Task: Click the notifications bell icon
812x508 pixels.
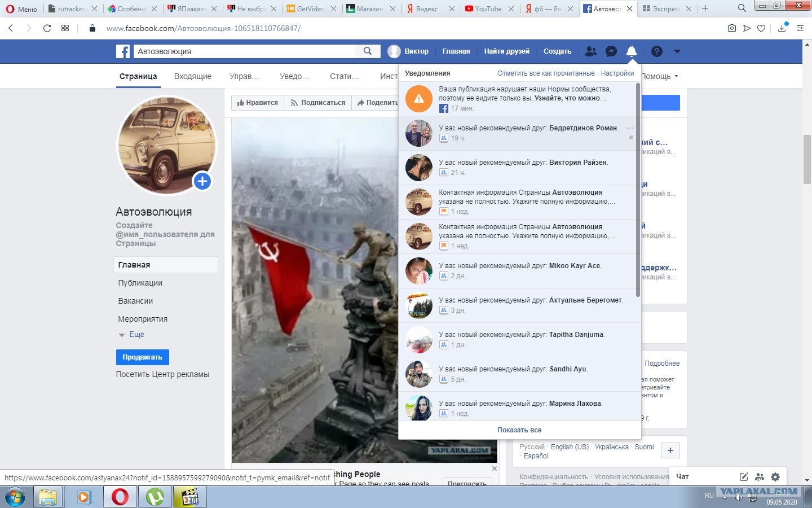Action: click(x=632, y=51)
